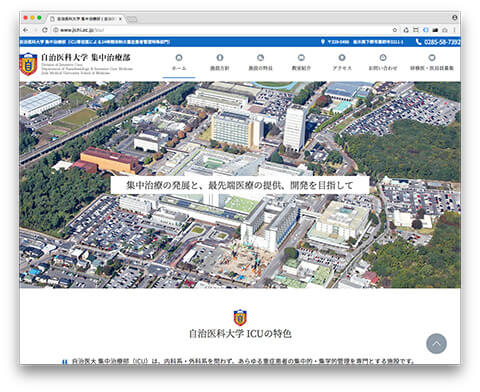This screenshot has height=392, width=480.
Task: Click the third main navigation item icon
Action: tap(260, 58)
